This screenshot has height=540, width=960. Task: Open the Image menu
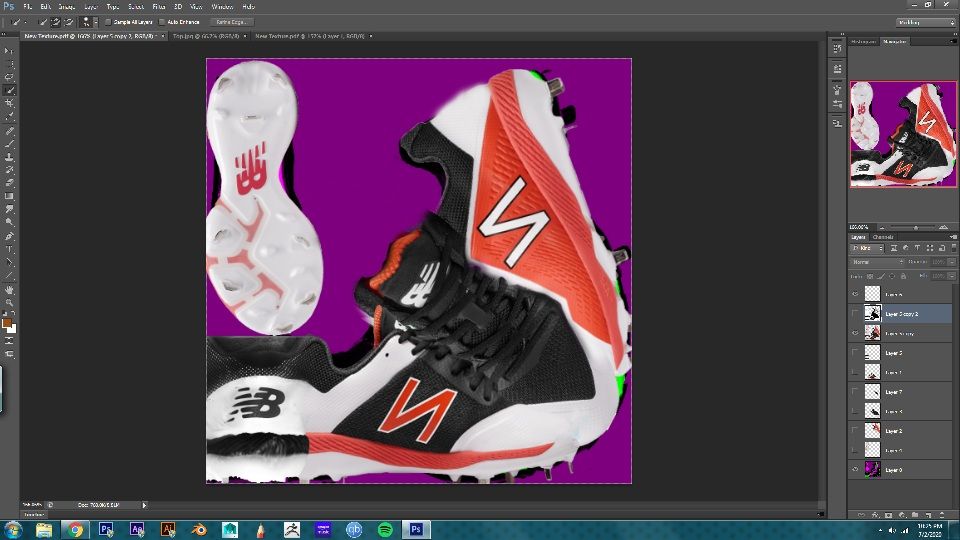coord(66,7)
